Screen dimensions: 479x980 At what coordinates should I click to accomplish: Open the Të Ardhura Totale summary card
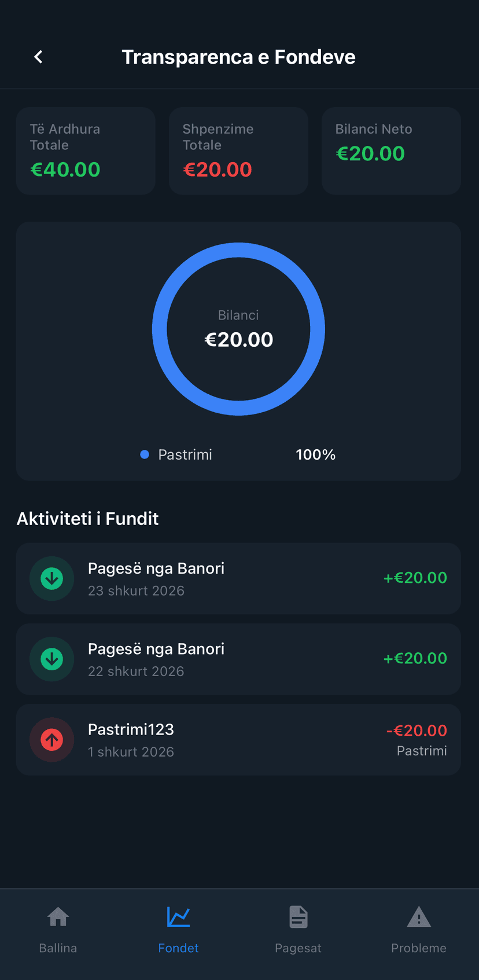(86, 151)
